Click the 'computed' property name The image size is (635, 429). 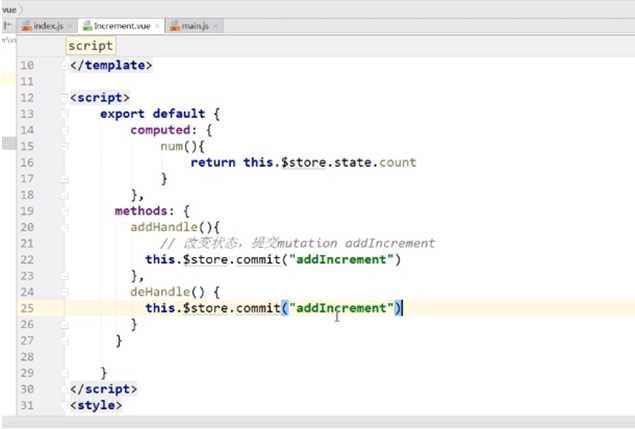[x=160, y=130]
